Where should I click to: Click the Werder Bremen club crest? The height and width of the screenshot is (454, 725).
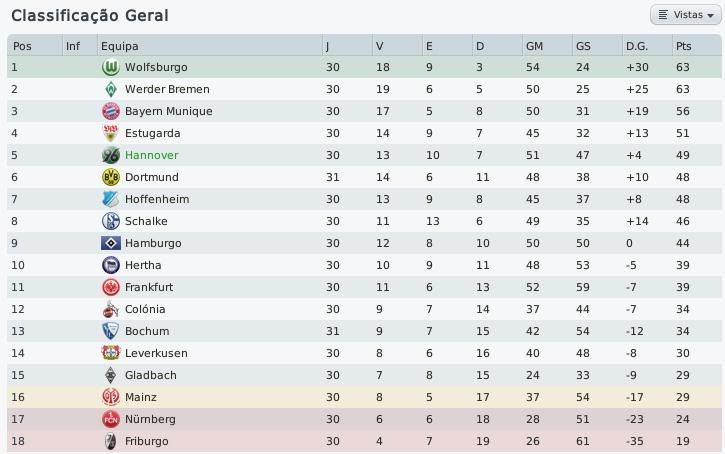[x=111, y=89]
